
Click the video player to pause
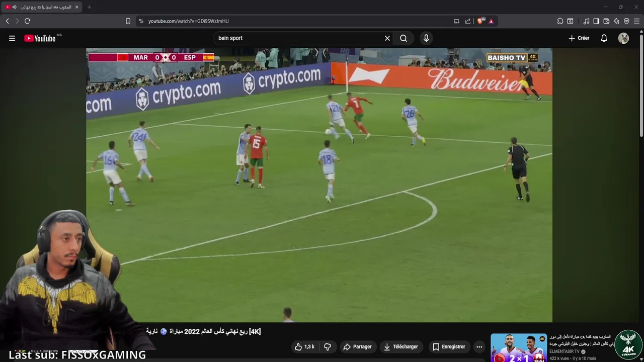319,185
